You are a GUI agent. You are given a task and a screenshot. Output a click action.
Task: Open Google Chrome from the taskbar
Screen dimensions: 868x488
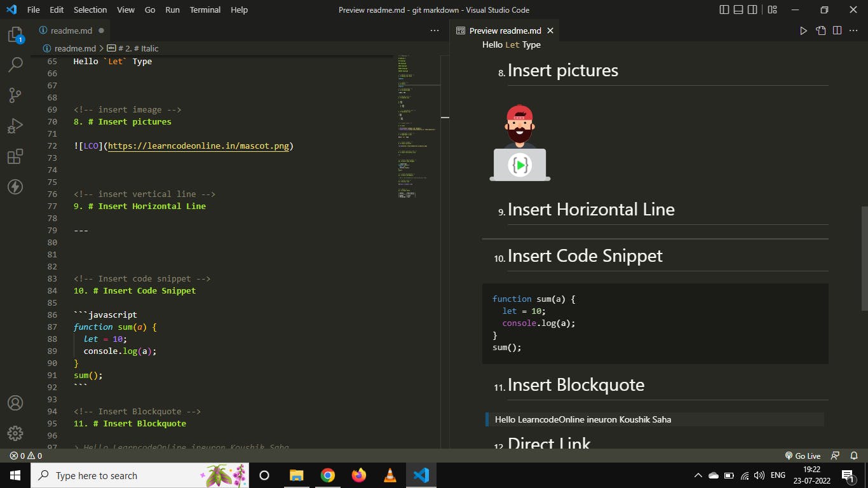tap(327, 475)
